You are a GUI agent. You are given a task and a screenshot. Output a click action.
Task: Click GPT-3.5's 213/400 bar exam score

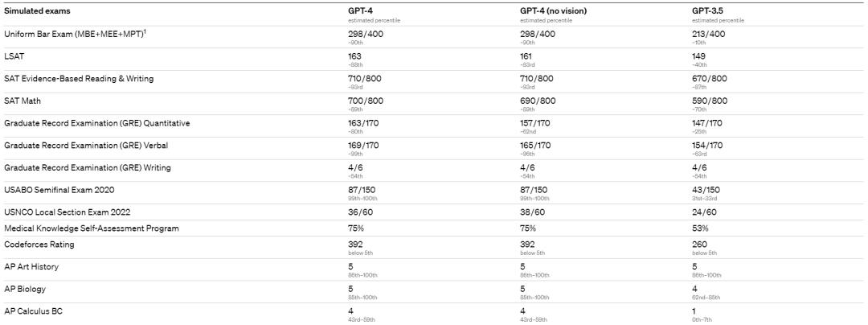tap(709, 34)
